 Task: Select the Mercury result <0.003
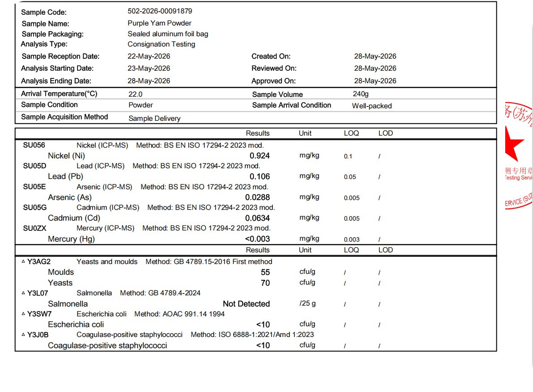click(x=258, y=239)
